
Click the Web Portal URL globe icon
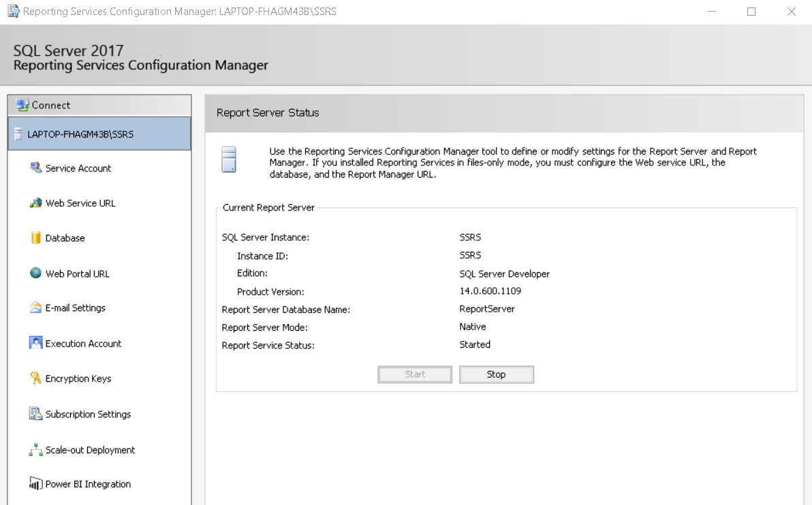[35, 273]
